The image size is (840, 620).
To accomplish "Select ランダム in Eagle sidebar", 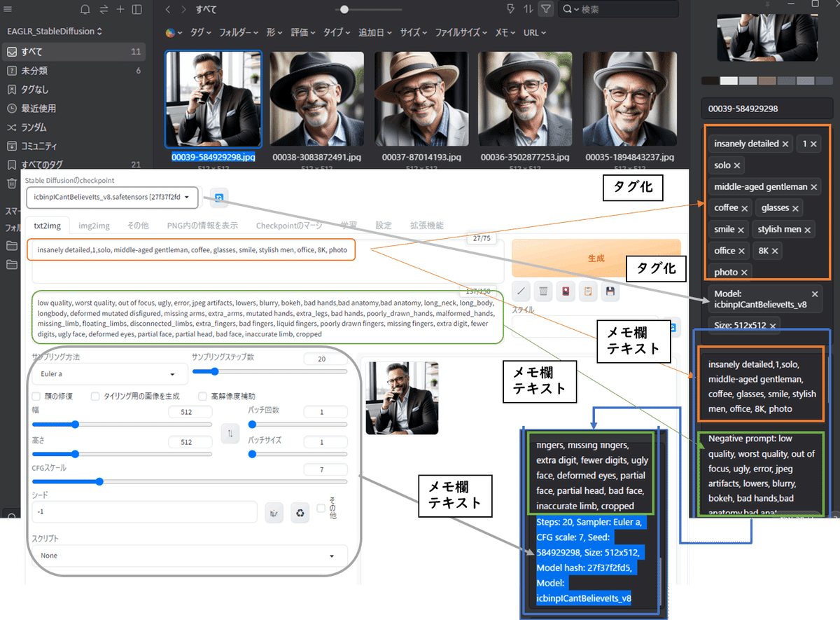I will (x=74, y=128).
